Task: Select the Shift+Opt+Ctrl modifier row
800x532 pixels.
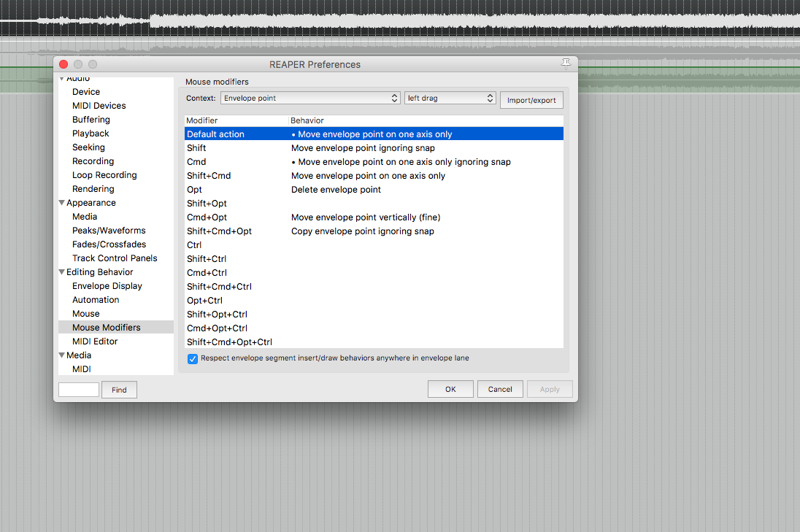Action: coord(374,315)
